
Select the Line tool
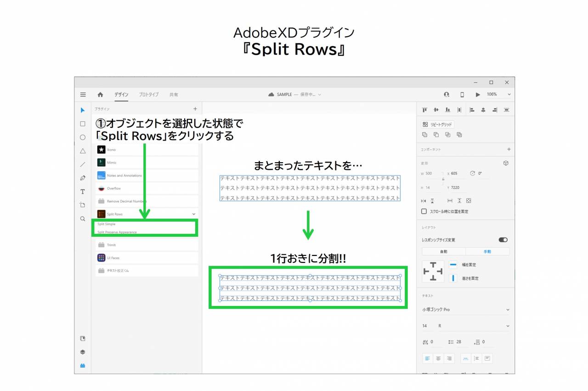pos(83,164)
